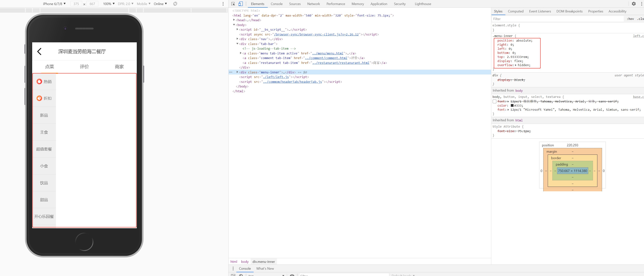Toggle .cls class editor
Screen dimensions: 644x276
coord(640,19)
